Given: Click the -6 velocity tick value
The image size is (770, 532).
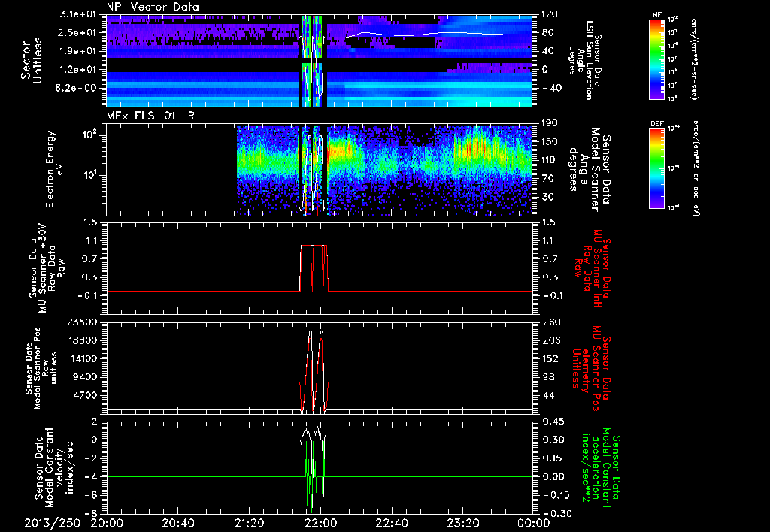Looking at the screenshot, I should click(x=92, y=495).
